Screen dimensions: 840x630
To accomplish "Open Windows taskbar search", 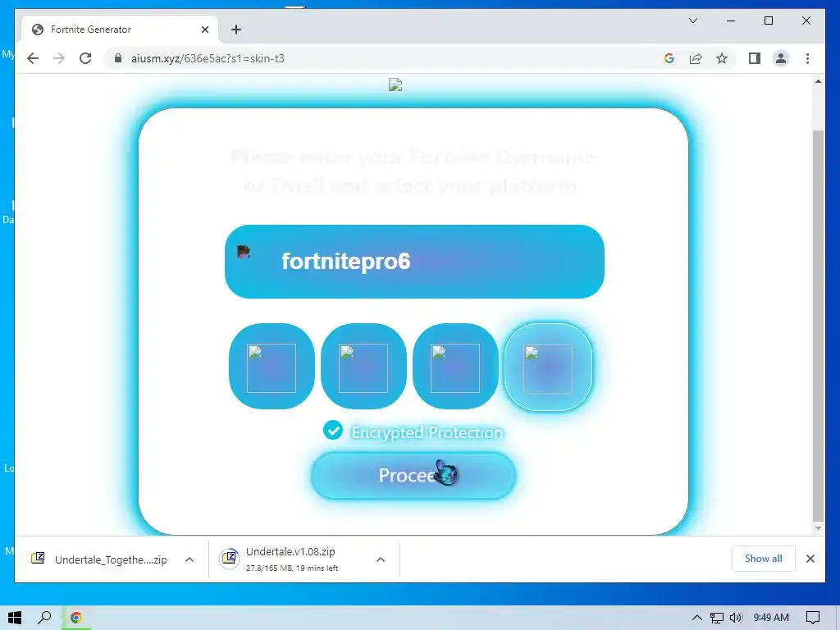I will click(44, 618).
